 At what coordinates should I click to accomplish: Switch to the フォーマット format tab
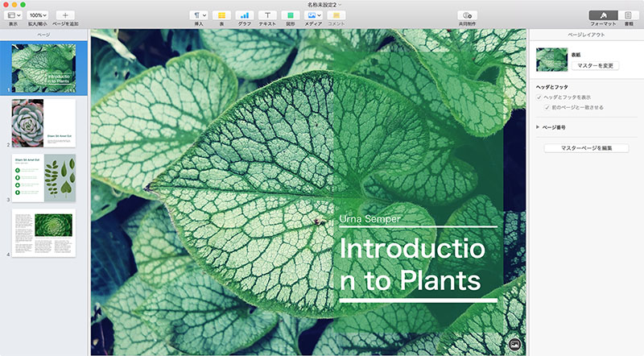pos(603,15)
